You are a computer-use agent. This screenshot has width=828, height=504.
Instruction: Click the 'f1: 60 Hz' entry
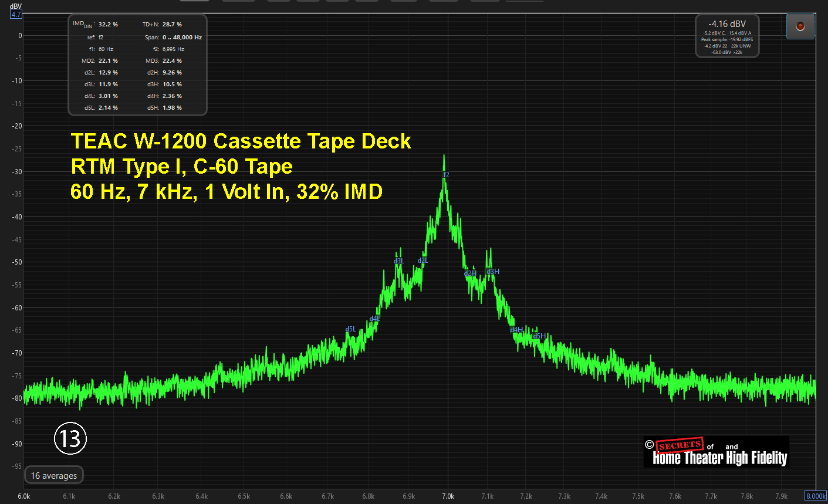(101, 49)
